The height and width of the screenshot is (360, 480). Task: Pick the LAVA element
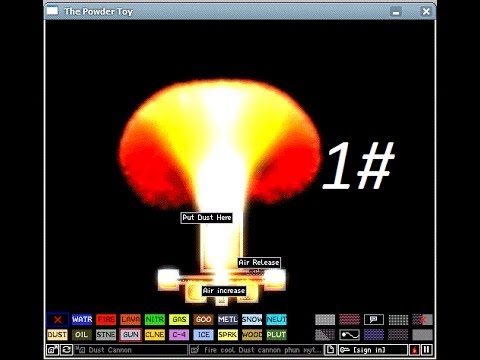tap(130, 319)
